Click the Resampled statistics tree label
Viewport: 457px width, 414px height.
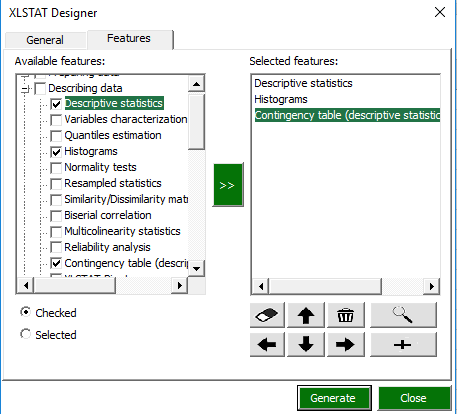point(113,183)
